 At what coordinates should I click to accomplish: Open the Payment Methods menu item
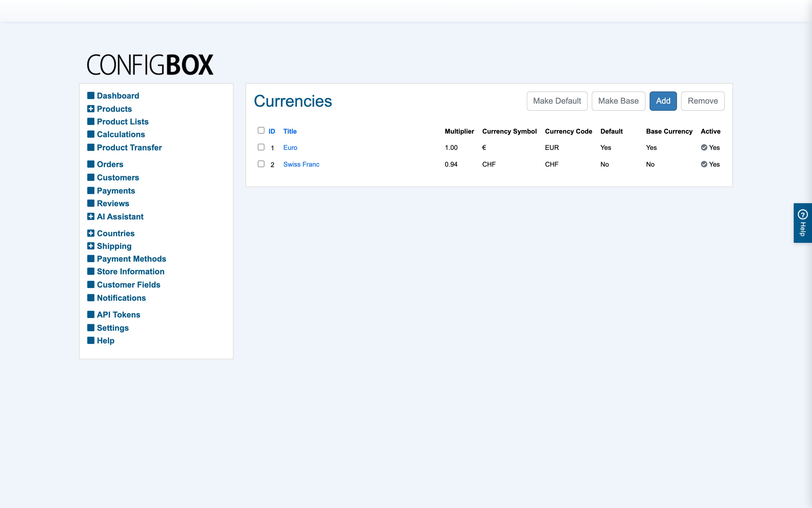[x=131, y=259]
